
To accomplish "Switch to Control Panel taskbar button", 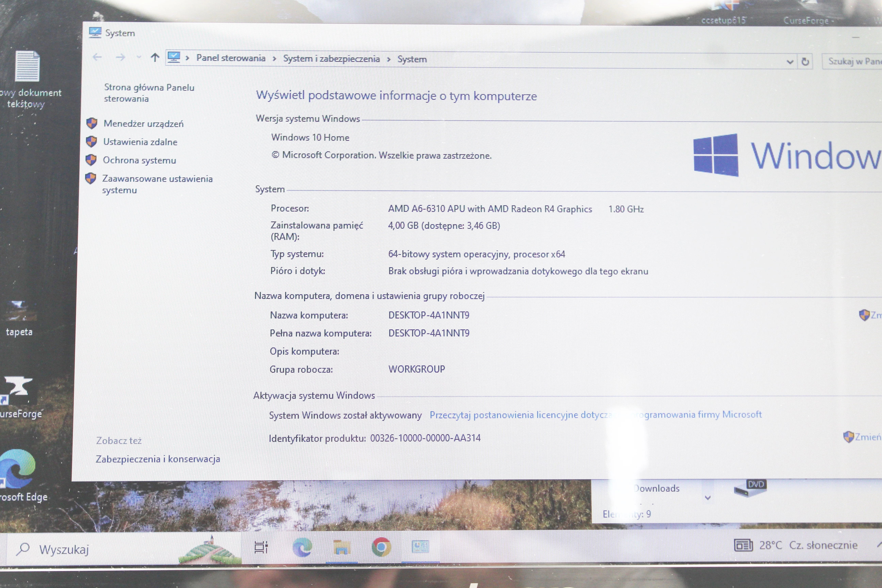I will tap(420, 547).
